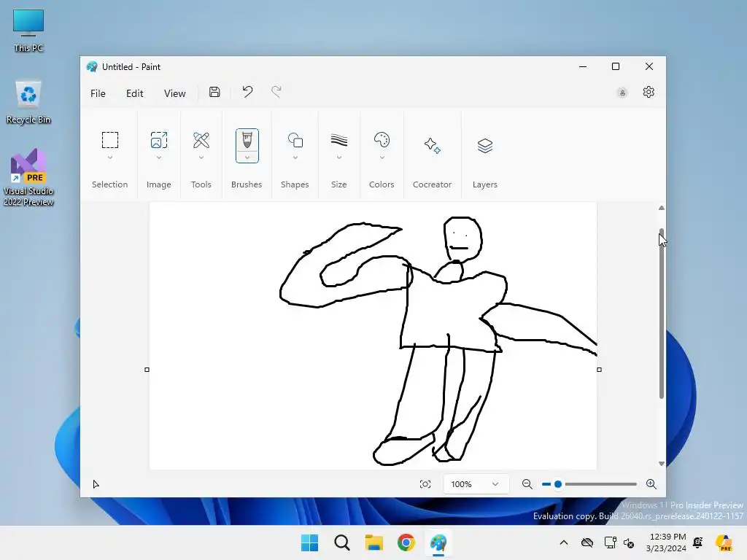The height and width of the screenshot is (560, 747).
Task: Save the drawing with the floppy icon
Action: coord(214,92)
